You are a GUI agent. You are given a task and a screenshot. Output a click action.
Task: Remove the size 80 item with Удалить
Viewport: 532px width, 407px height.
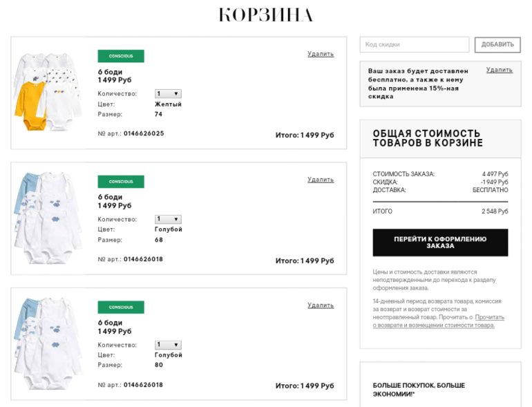pyautogui.click(x=321, y=305)
